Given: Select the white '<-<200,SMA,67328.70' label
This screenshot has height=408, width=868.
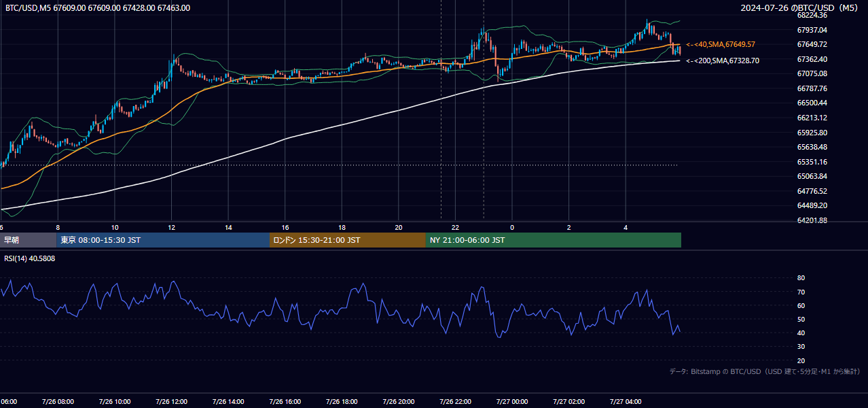Looking at the screenshot, I should click(x=723, y=61).
